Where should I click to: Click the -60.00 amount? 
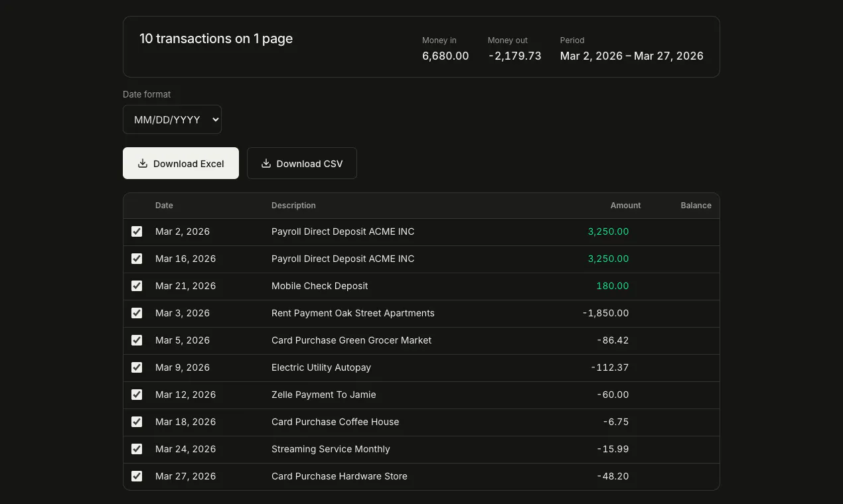pos(613,395)
